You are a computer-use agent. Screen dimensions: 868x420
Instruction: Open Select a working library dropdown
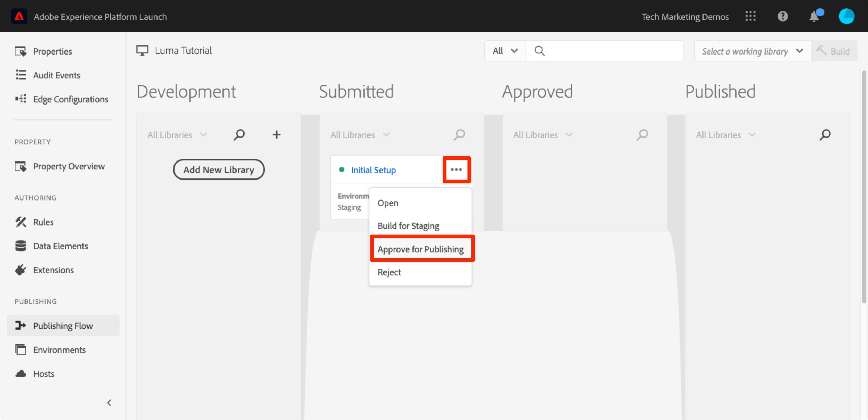tap(752, 51)
